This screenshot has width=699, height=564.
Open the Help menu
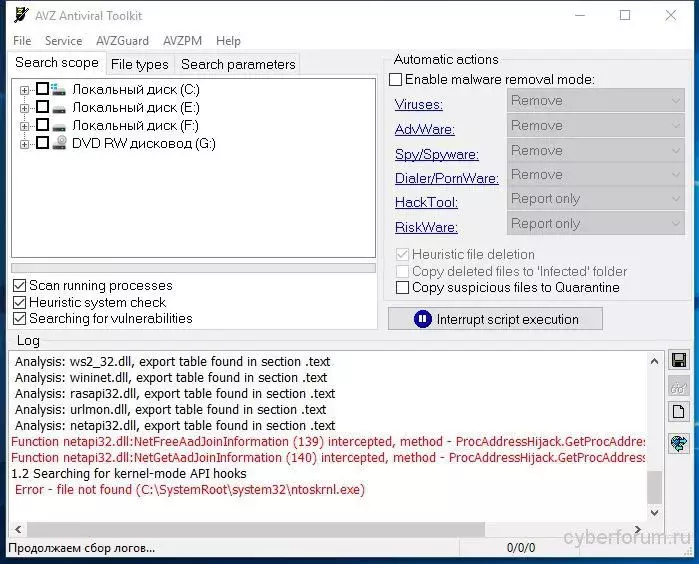coord(228,41)
